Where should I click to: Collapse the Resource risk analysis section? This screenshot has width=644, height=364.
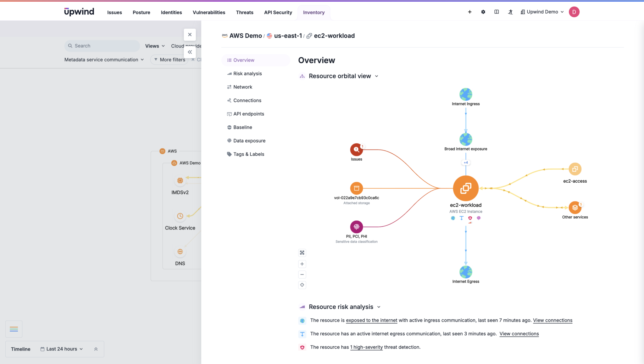tap(379, 307)
